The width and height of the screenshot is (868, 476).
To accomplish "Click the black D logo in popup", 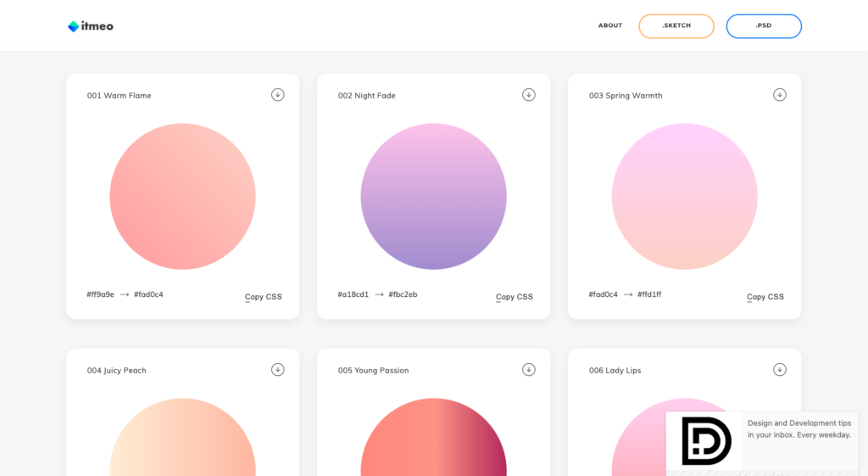I will [x=706, y=440].
